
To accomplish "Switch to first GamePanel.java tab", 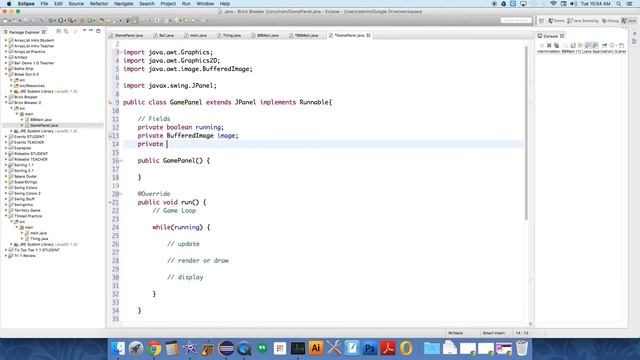I will pyautogui.click(x=126, y=36).
